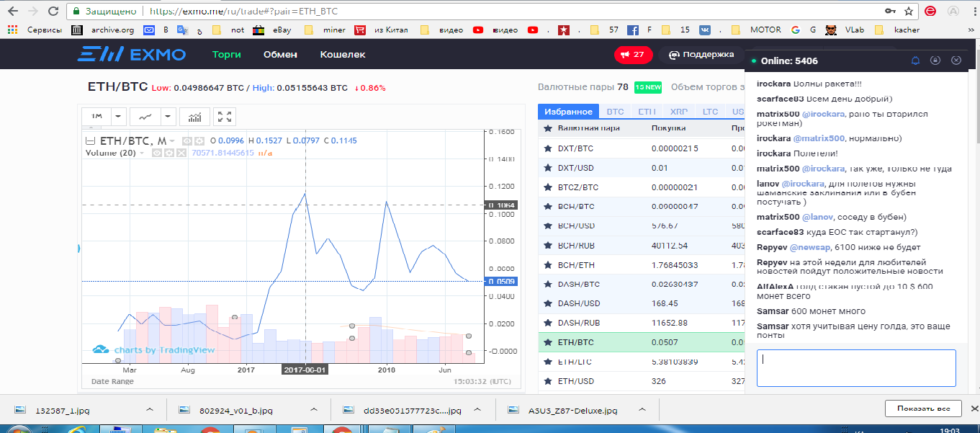980x433 pixels.
Task: Open the Date Range selector
Action: pyautogui.click(x=112, y=380)
